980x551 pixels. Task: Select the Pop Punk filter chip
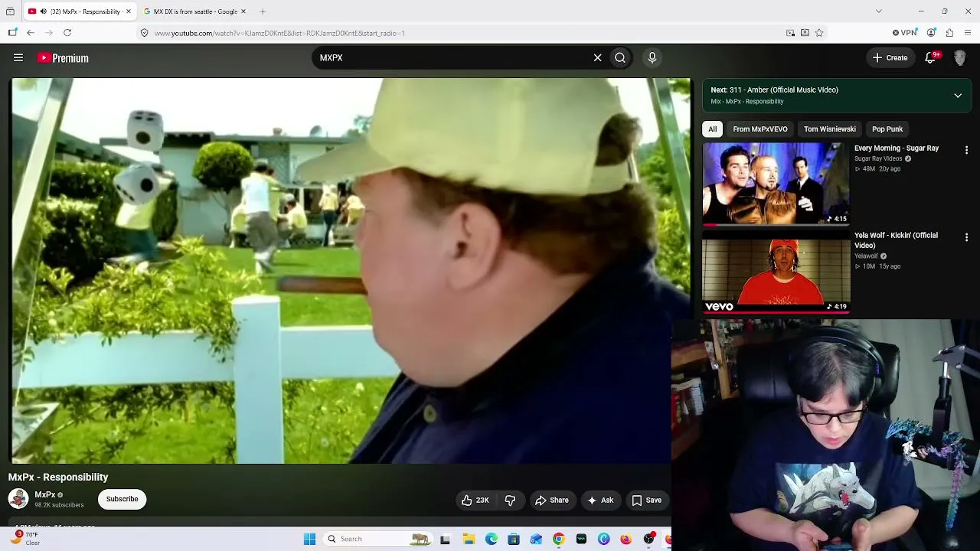(887, 129)
